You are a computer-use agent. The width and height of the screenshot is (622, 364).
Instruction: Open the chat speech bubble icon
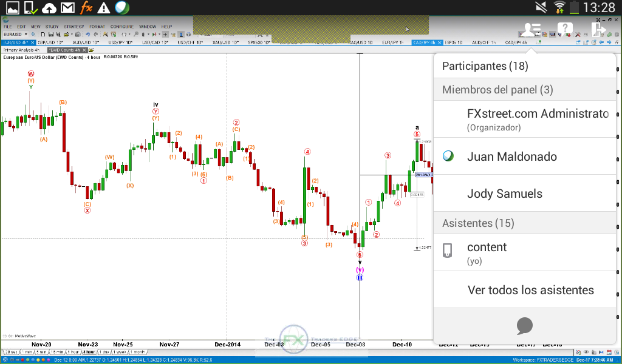[525, 326]
